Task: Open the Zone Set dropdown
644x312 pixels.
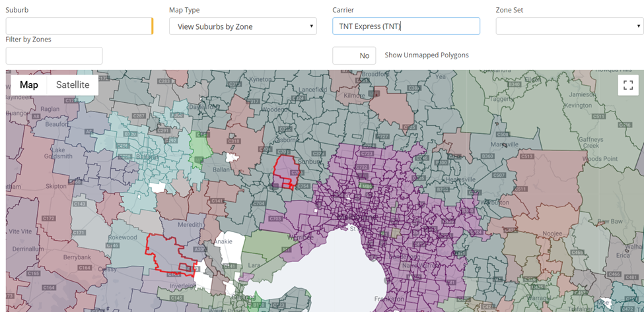Action: [569, 26]
